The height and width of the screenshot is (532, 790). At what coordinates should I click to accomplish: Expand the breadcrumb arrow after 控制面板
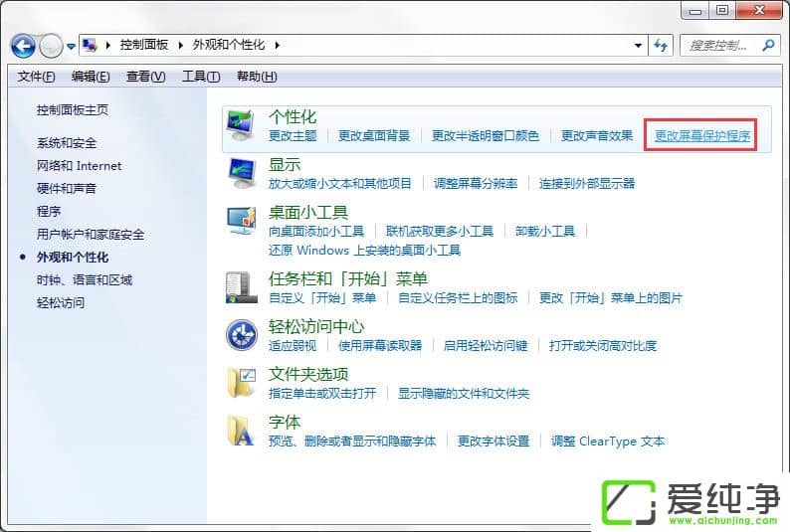tap(182, 45)
